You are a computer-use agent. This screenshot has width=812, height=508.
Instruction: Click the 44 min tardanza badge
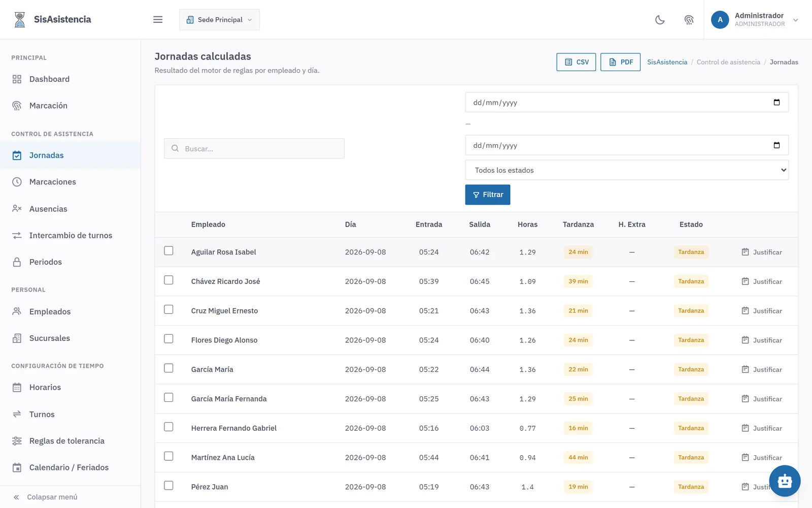point(578,457)
